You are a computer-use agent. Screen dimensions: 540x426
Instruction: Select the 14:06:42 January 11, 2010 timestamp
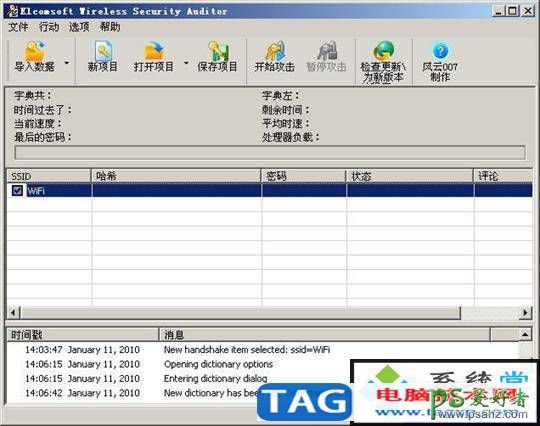click(x=82, y=393)
